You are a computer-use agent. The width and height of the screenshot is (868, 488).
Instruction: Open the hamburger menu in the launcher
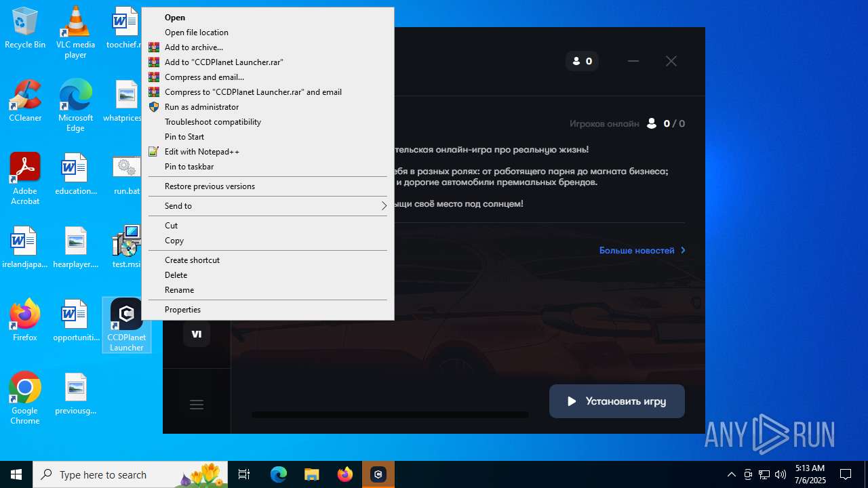point(197,405)
